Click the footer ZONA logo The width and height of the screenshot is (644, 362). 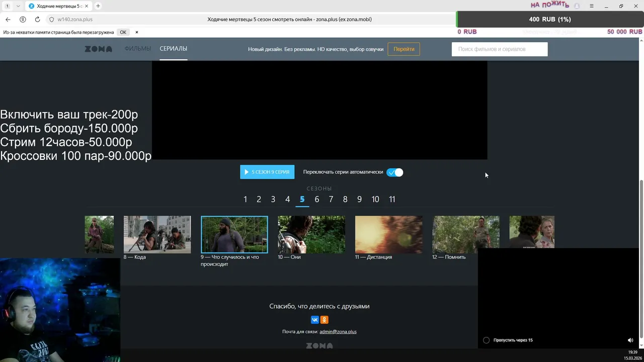click(319, 346)
